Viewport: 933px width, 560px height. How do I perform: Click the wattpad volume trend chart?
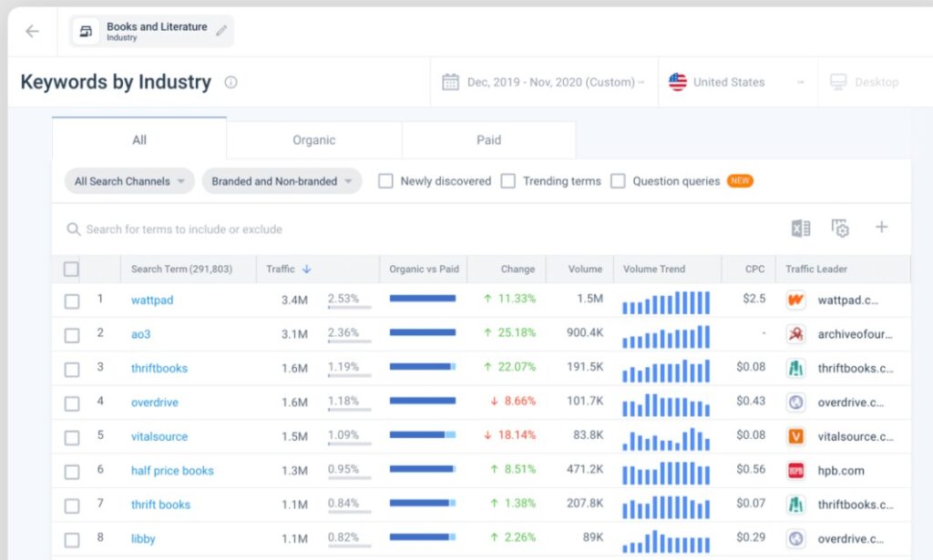pos(666,302)
